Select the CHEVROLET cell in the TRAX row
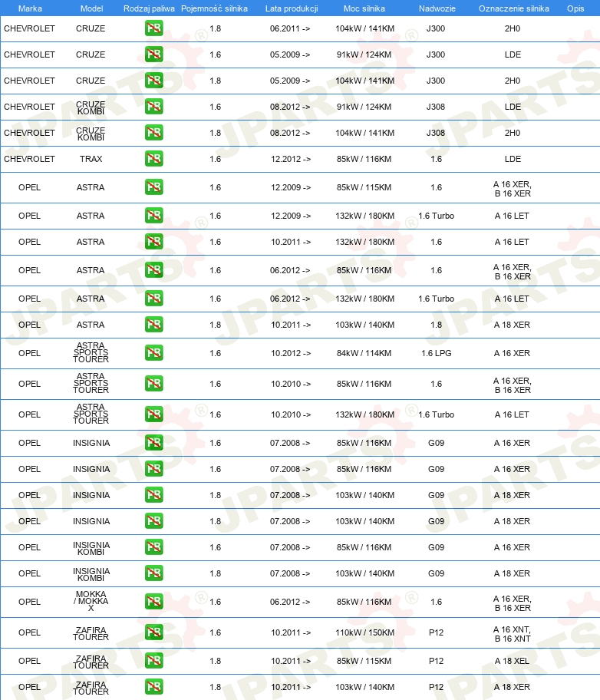 [x=29, y=159]
